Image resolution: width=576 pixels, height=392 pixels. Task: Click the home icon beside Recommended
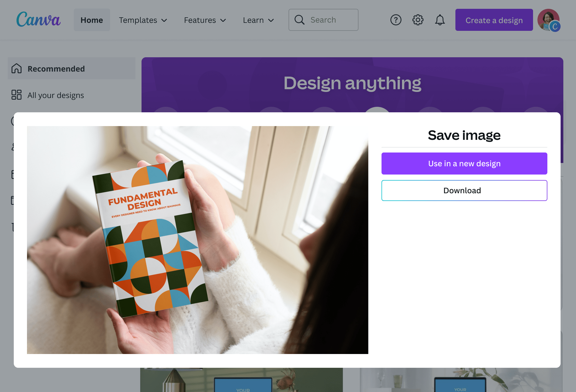[16, 69]
